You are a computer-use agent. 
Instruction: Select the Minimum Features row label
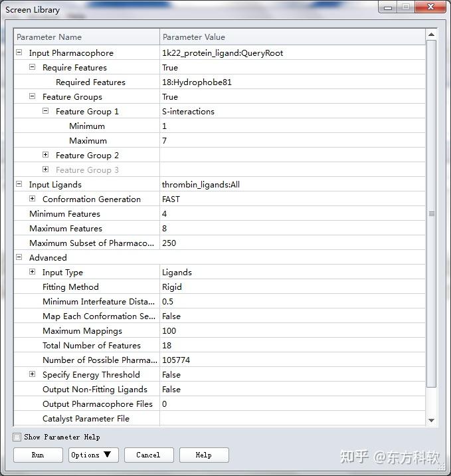64,213
